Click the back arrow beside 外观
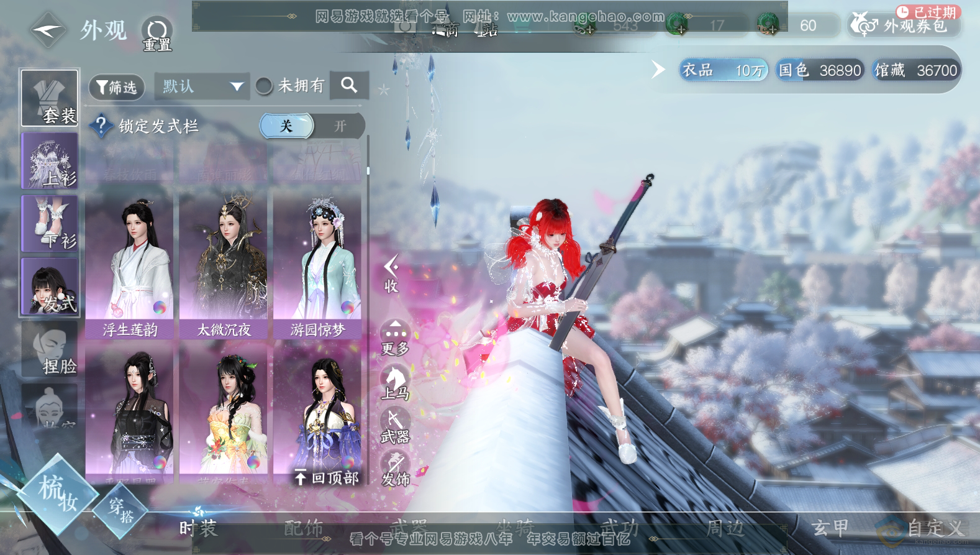 click(47, 29)
